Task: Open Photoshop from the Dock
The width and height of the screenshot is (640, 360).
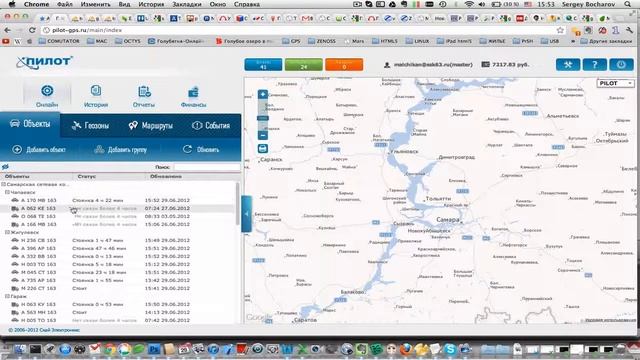Action: point(154,349)
